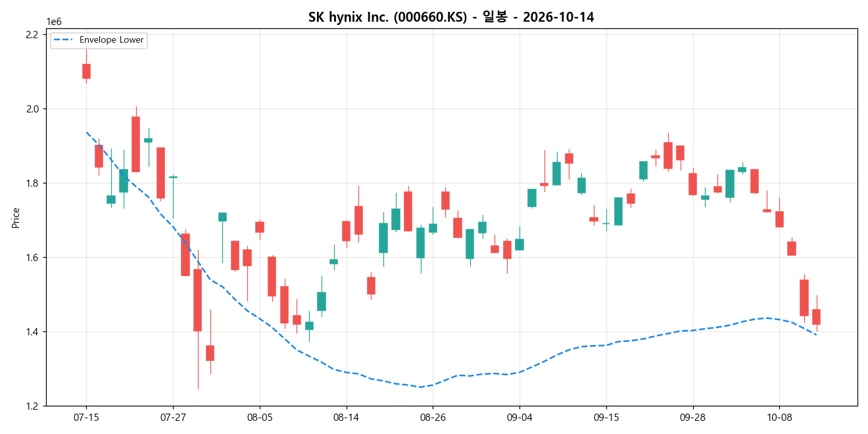
Task: Click the last red candlestick at chart's right end
Action: click(x=816, y=317)
